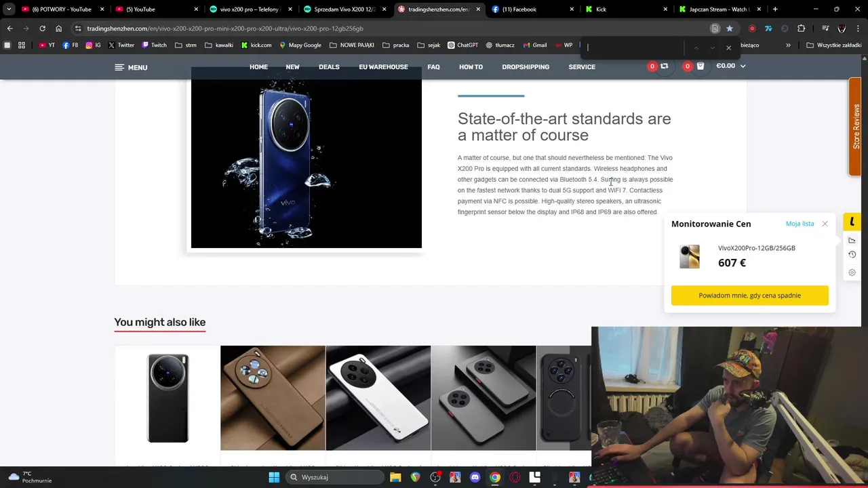The image size is (868, 488).
Task: Open the strm bookmark folder
Action: (185, 45)
